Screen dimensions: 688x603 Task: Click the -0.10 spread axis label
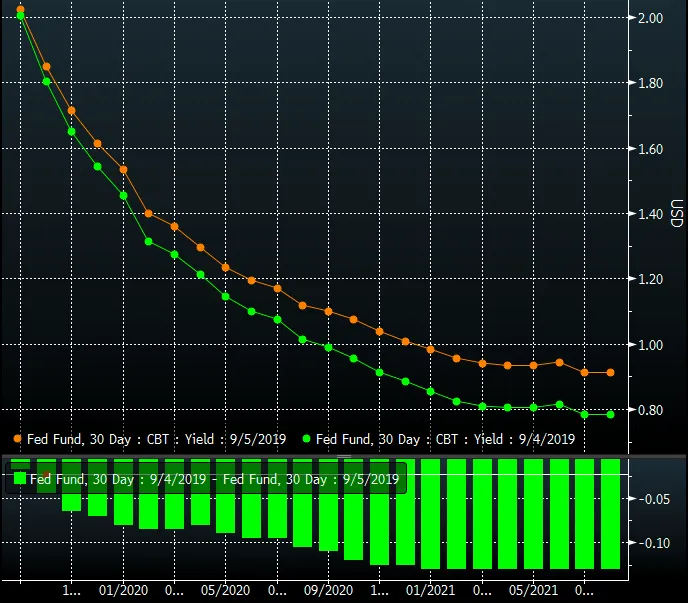pos(654,543)
